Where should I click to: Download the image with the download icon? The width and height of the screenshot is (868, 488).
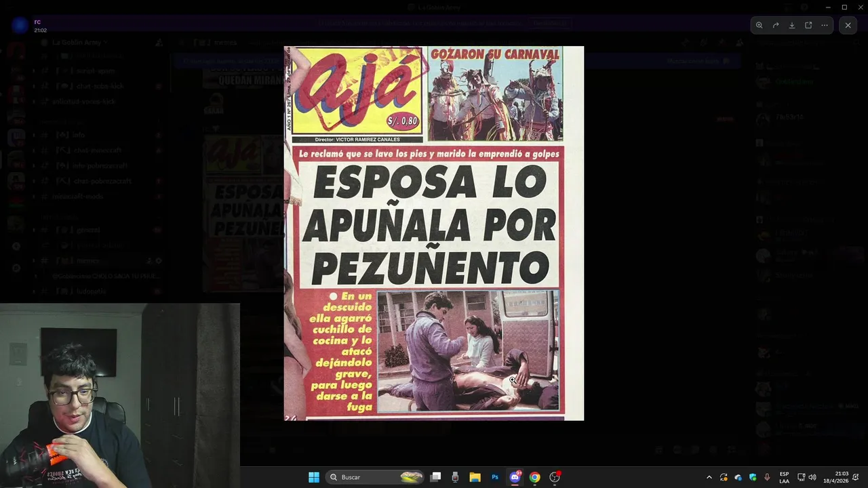click(792, 25)
